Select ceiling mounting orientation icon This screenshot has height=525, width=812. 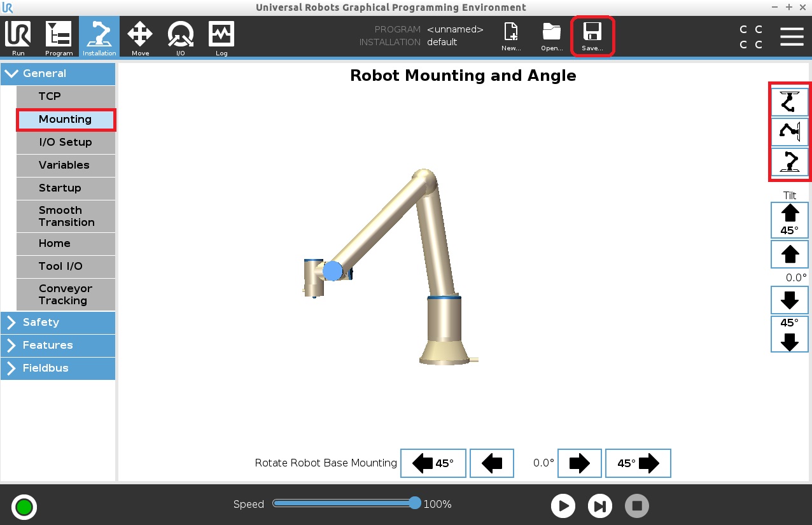(790, 102)
